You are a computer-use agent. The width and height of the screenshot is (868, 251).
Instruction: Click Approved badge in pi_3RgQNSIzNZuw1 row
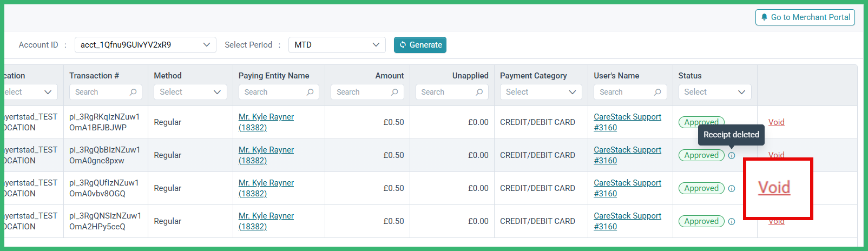701,221
